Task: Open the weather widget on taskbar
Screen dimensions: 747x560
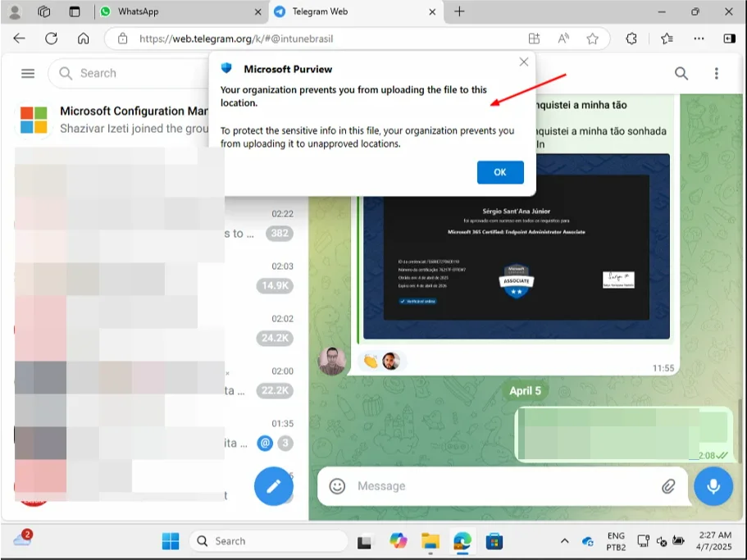Action: (x=22, y=539)
